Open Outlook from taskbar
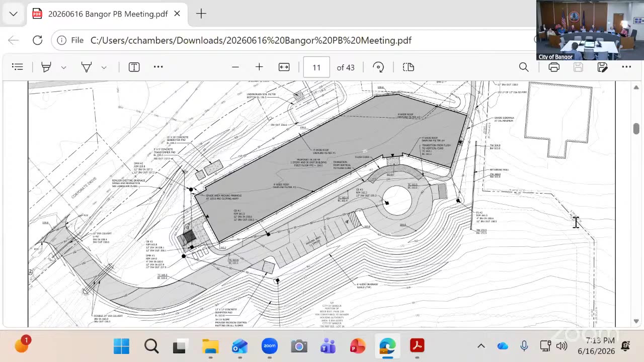The height and width of the screenshot is (362, 644). point(239,346)
